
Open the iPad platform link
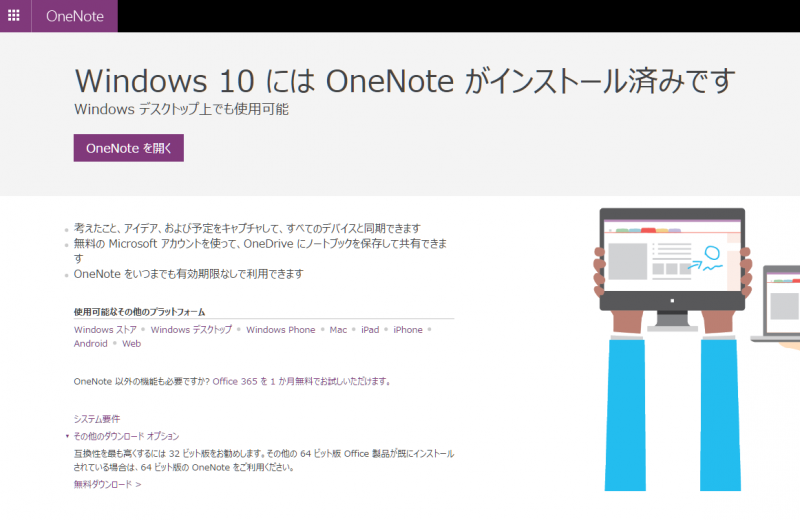pyautogui.click(x=370, y=330)
